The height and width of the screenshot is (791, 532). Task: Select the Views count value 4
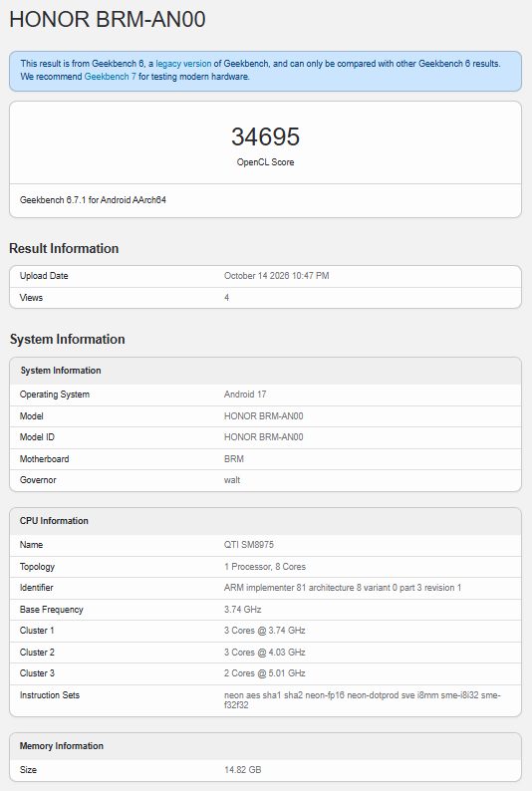point(226,298)
